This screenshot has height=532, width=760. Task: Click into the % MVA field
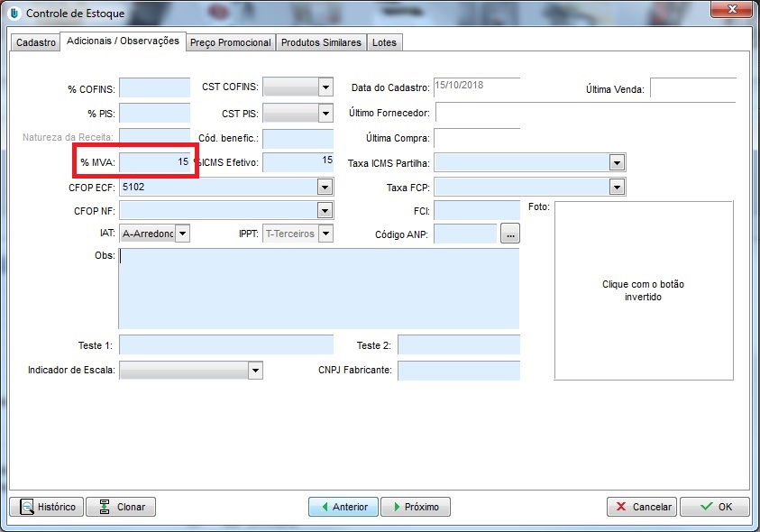[x=154, y=162]
